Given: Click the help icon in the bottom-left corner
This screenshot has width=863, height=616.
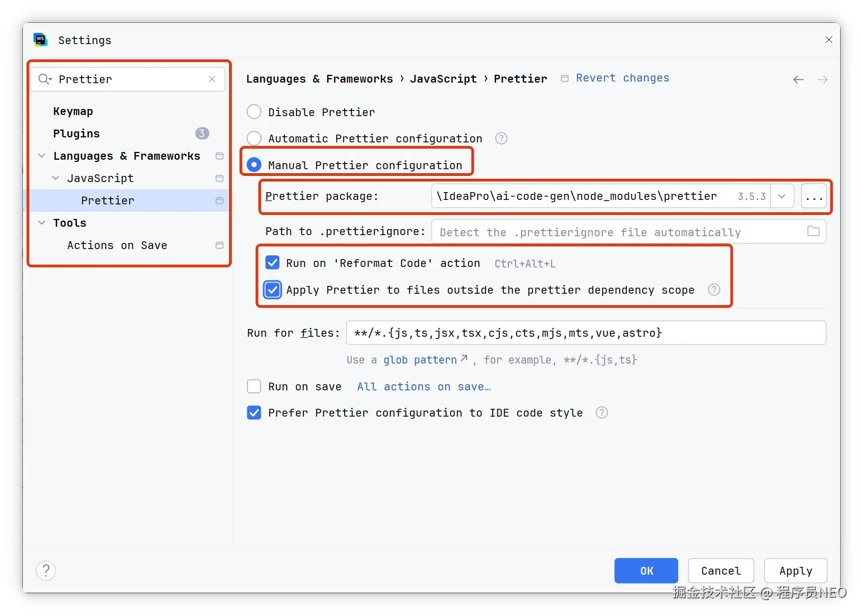Looking at the screenshot, I should coord(45,570).
